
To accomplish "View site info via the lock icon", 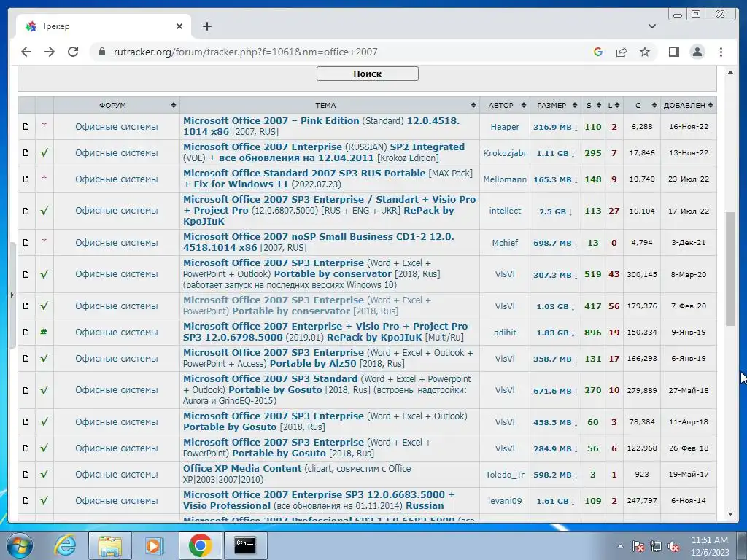I will [x=101, y=52].
